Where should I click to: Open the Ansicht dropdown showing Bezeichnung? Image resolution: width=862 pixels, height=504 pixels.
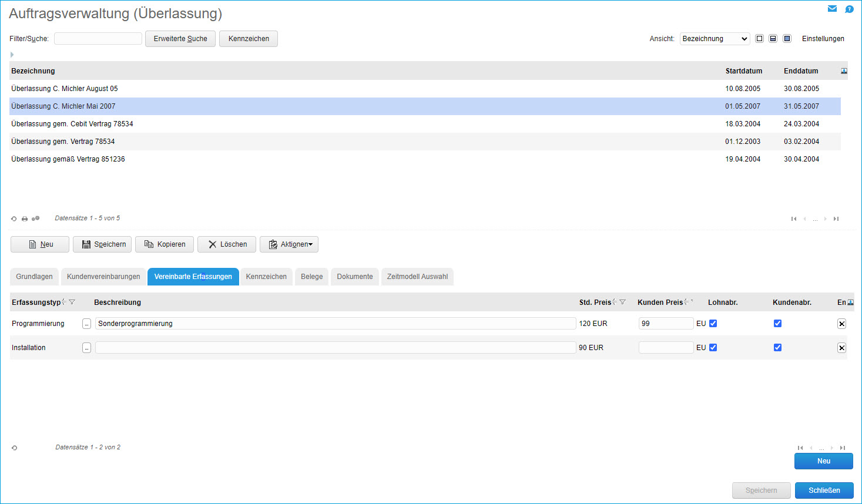pyautogui.click(x=715, y=39)
